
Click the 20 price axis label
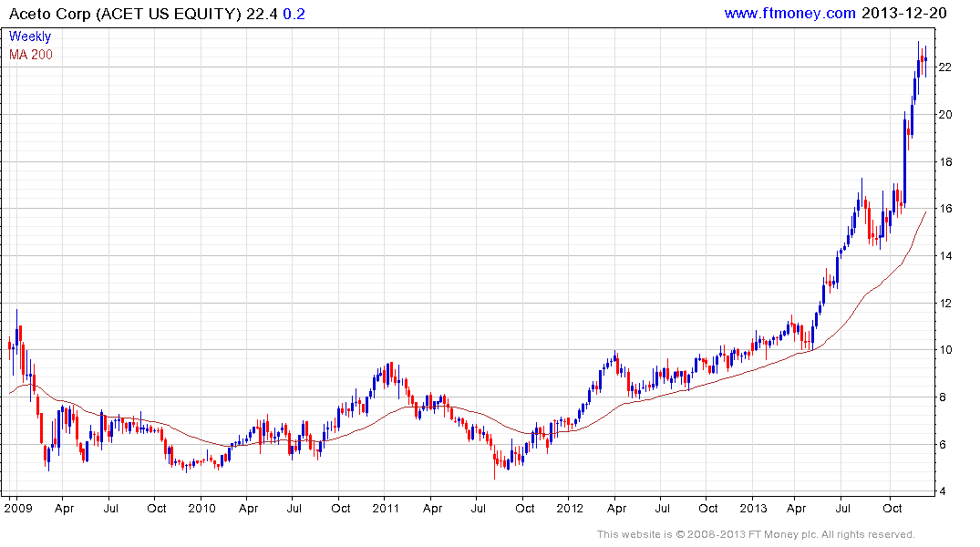[945, 114]
